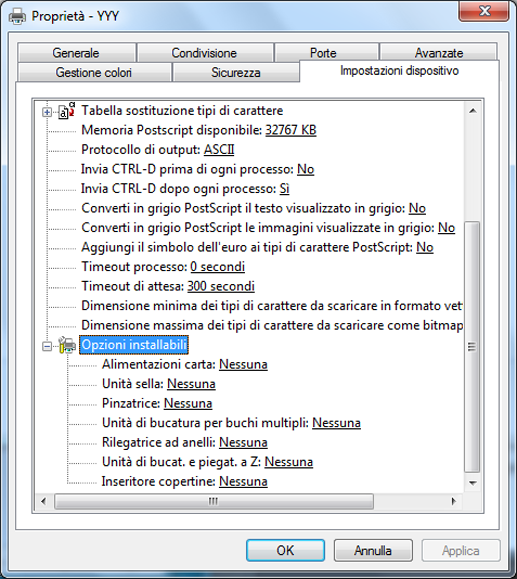Click Nessuna for Unità di bucat. e piegat. a Z
This screenshot has width=517, height=579.
[289, 462]
